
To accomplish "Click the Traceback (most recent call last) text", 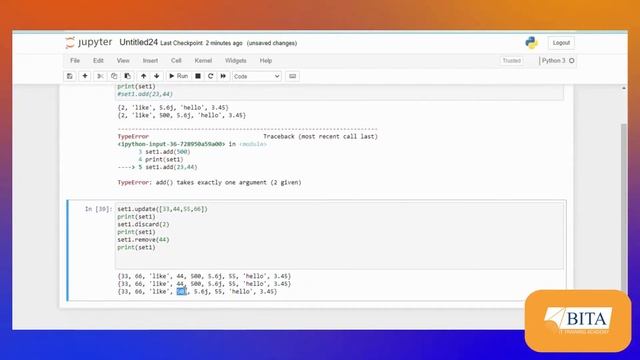I will coord(320,136).
